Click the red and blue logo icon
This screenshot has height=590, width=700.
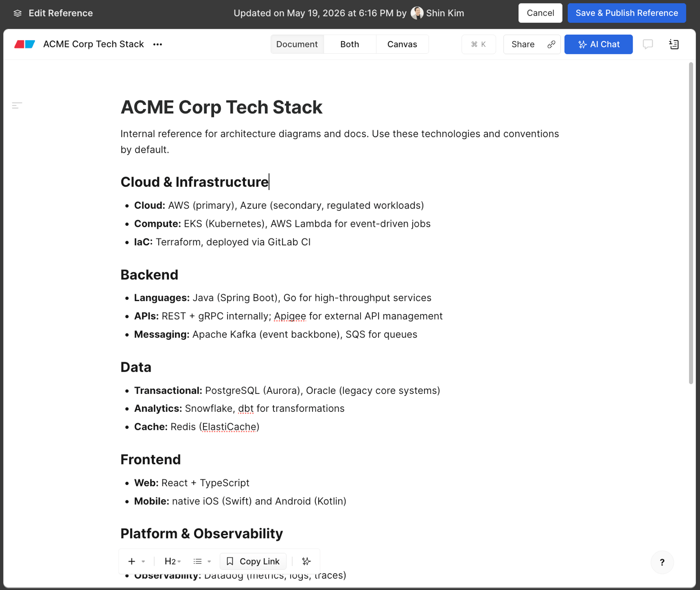pyautogui.click(x=24, y=44)
